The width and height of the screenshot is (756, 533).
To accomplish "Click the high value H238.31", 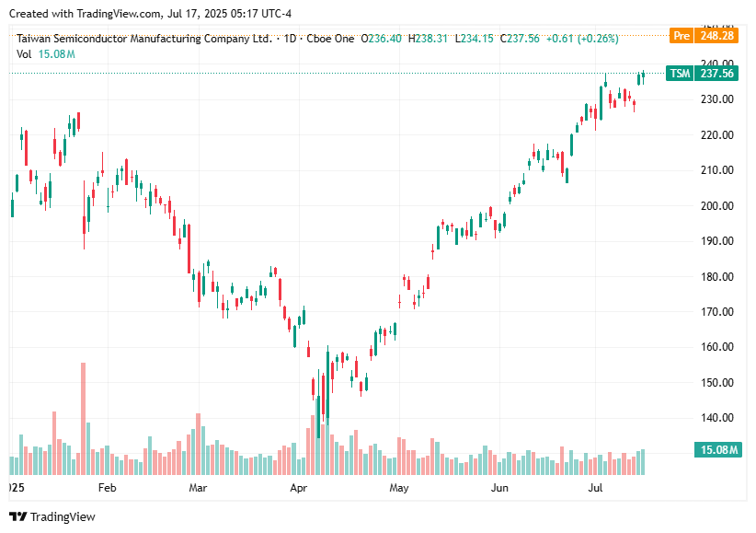I will [428, 39].
